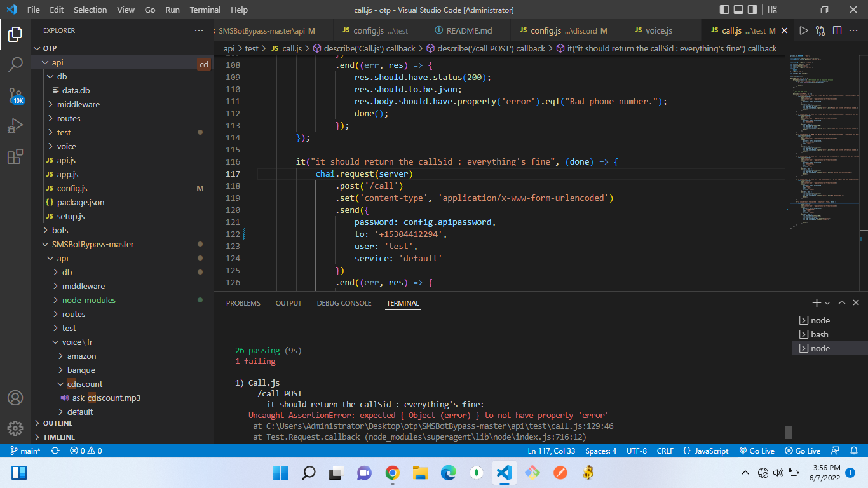Open Customize Layout icon in title bar
The image size is (868, 488).
772,10
